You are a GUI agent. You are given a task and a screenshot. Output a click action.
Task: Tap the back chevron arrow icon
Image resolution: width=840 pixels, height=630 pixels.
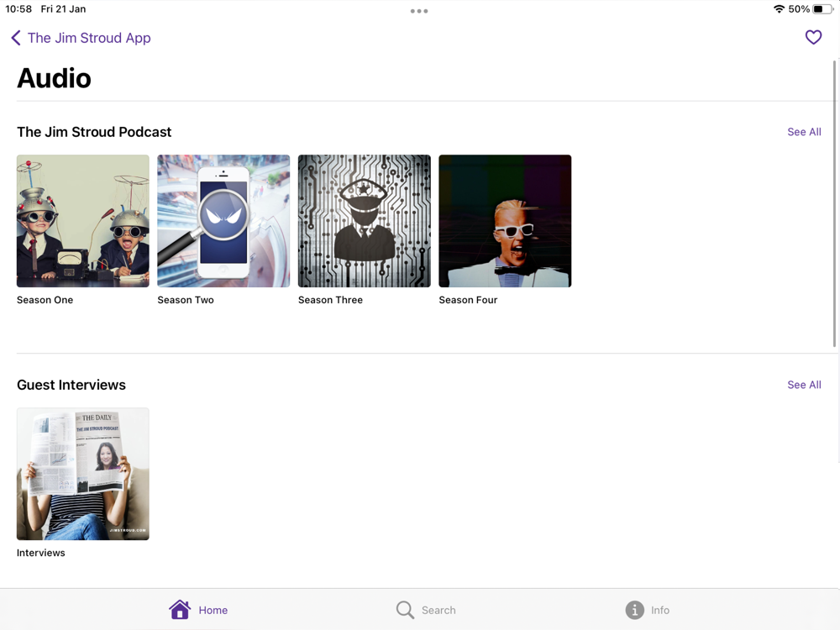coord(16,38)
